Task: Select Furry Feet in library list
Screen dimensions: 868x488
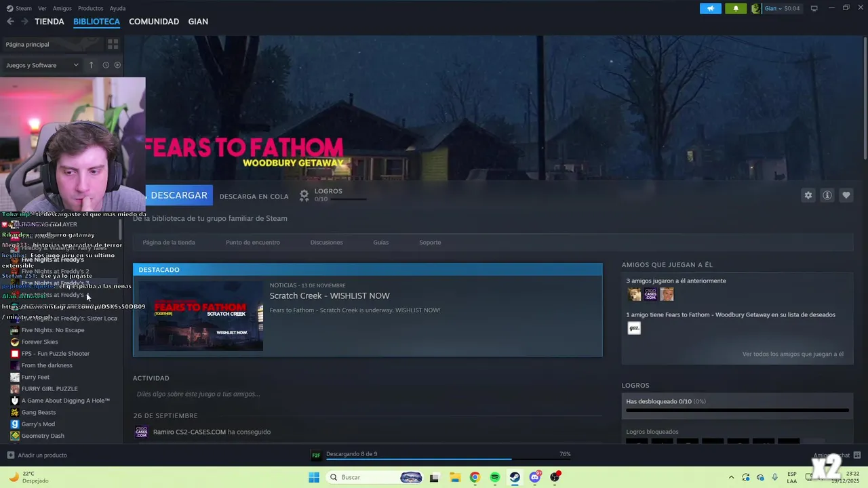Action: coord(35,377)
